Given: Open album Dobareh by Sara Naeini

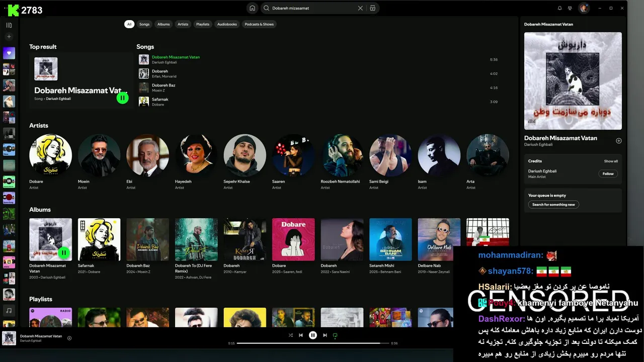Looking at the screenshot, I should tap(342, 239).
